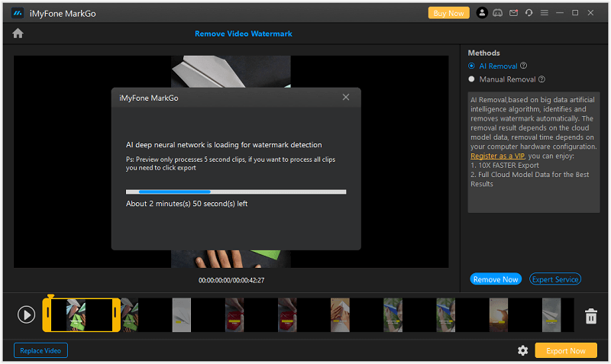The height and width of the screenshot is (364, 611).
Task: Click the Home icon
Action: click(18, 34)
